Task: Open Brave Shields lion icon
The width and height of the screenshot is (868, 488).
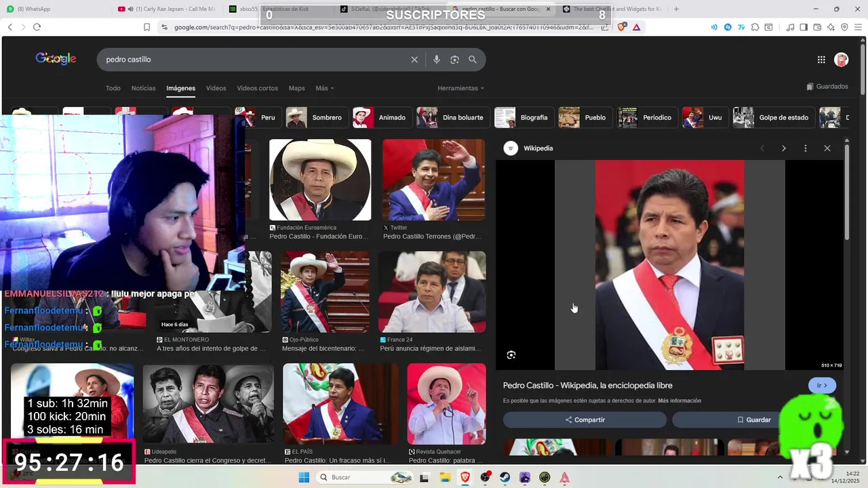Action: 621,27
